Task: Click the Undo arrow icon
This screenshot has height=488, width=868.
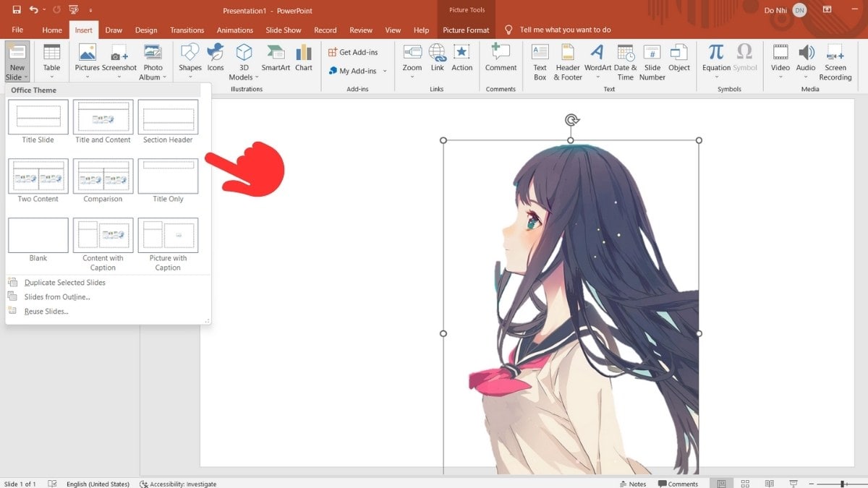Action: 34,10
